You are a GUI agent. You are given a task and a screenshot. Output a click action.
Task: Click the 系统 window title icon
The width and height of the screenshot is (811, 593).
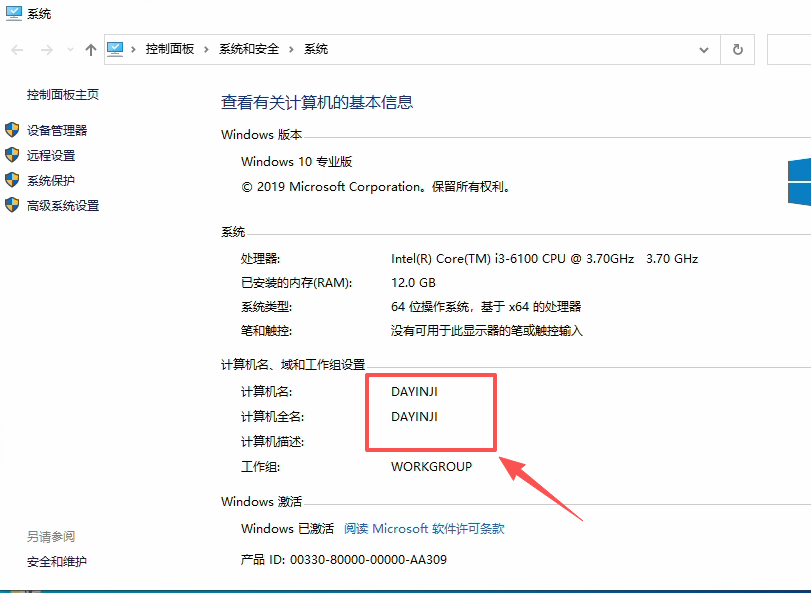[13, 14]
